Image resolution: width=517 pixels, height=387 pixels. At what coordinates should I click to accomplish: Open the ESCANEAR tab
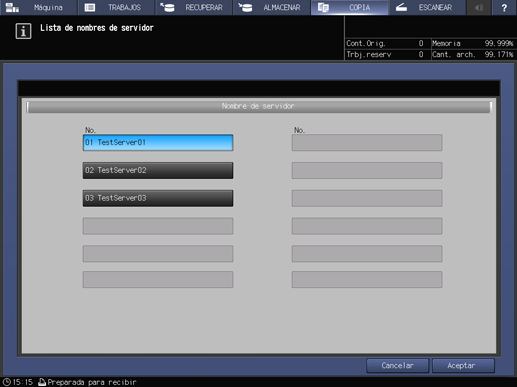[x=427, y=7]
